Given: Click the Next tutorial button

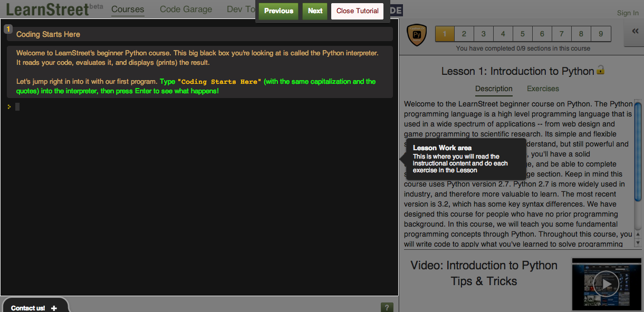Looking at the screenshot, I should pos(315,11).
